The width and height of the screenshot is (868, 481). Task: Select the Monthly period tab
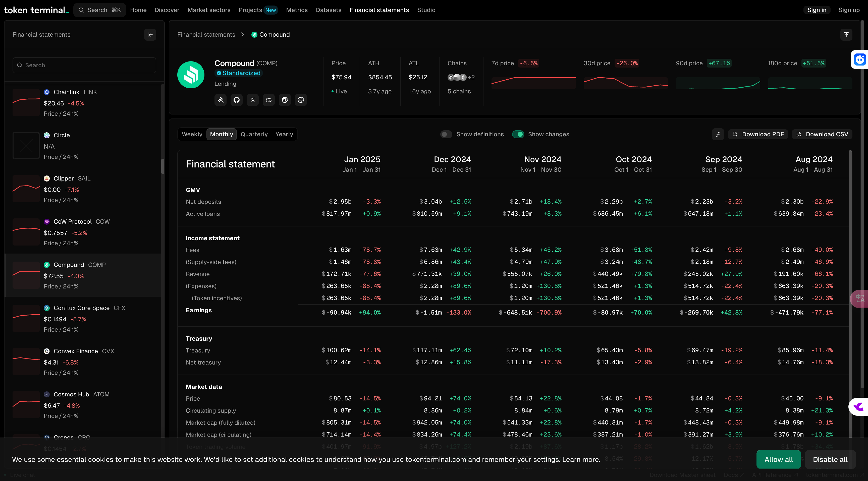point(221,134)
